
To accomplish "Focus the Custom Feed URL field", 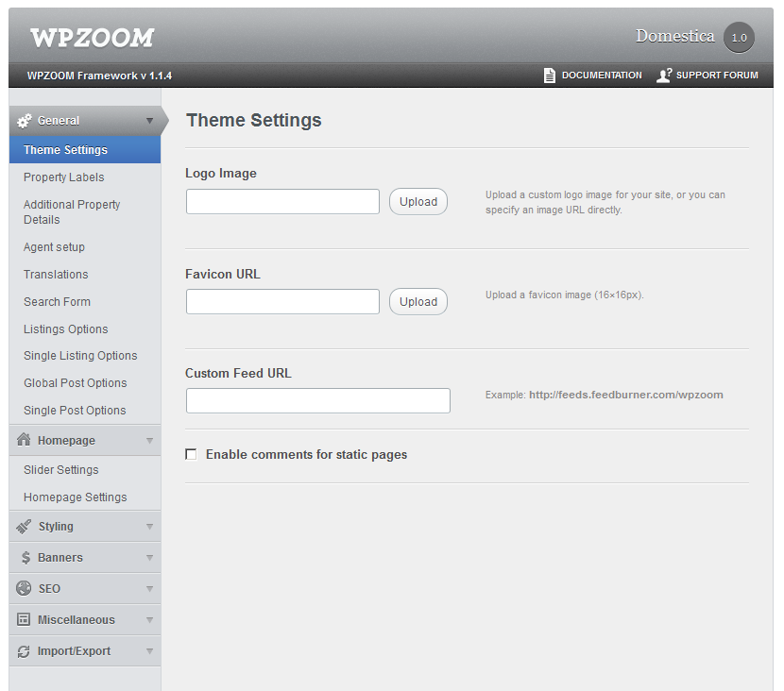I will coord(318,400).
